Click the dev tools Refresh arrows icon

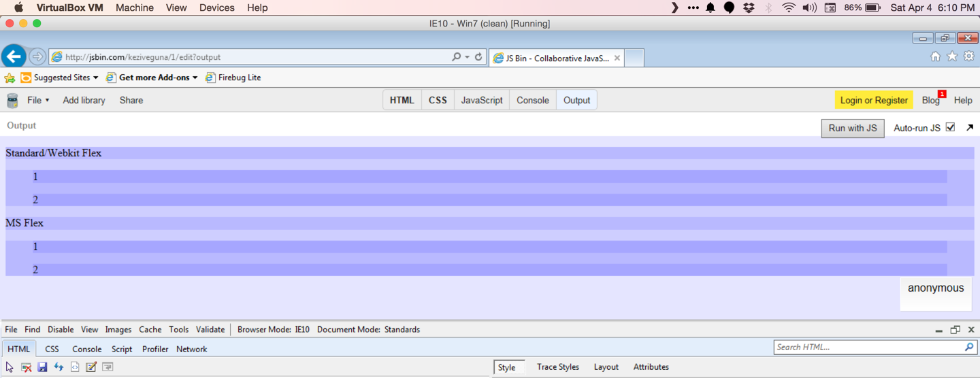click(x=59, y=367)
